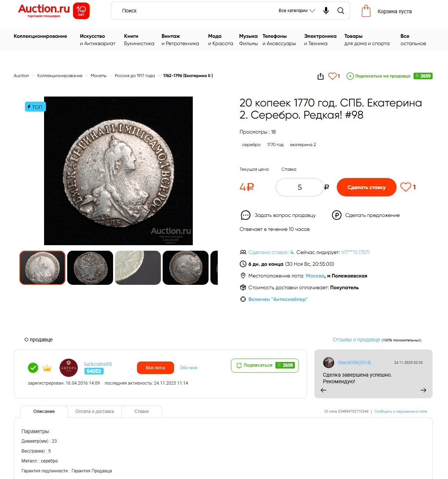This screenshot has width=448, height=479.
Task: Click the microphone voice search icon
Action: pos(326,11)
